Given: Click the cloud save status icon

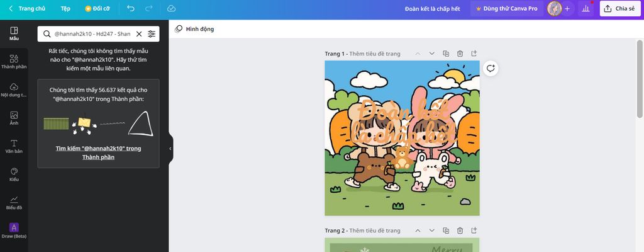Looking at the screenshot, I should coord(172,8).
